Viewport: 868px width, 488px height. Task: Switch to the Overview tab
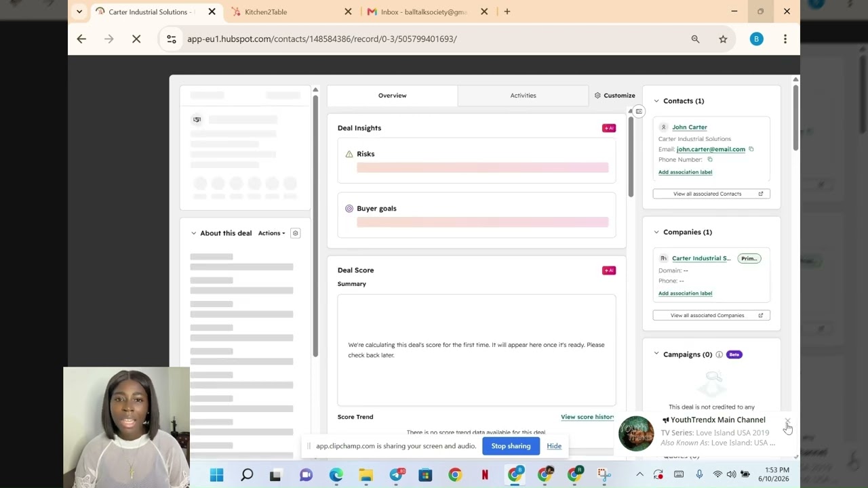pos(392,96)
